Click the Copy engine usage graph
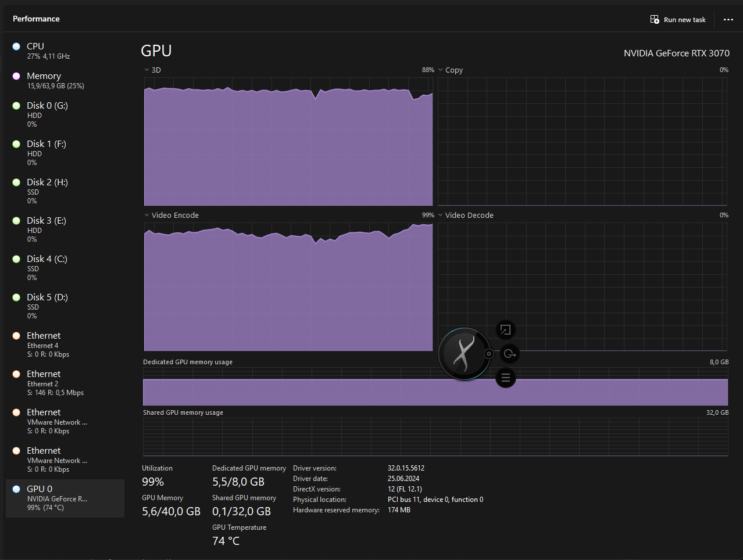The image size is (743, 560). [x=582, y=141]
